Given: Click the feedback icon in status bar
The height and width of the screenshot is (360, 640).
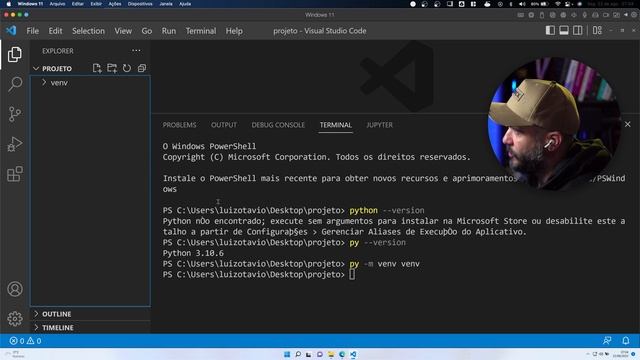Looking at the screenshot, I should click(607, 340).
